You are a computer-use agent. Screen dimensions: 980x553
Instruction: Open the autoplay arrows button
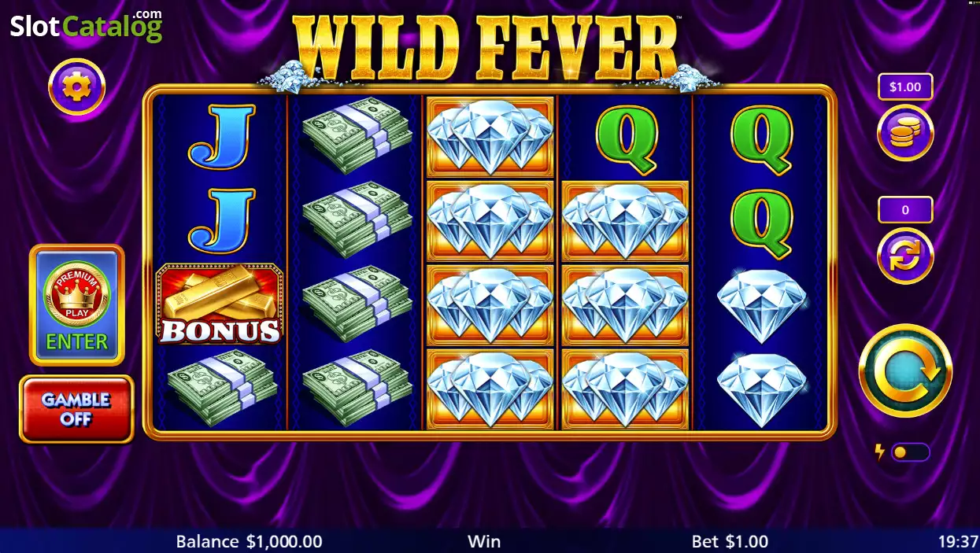point(905,256)
